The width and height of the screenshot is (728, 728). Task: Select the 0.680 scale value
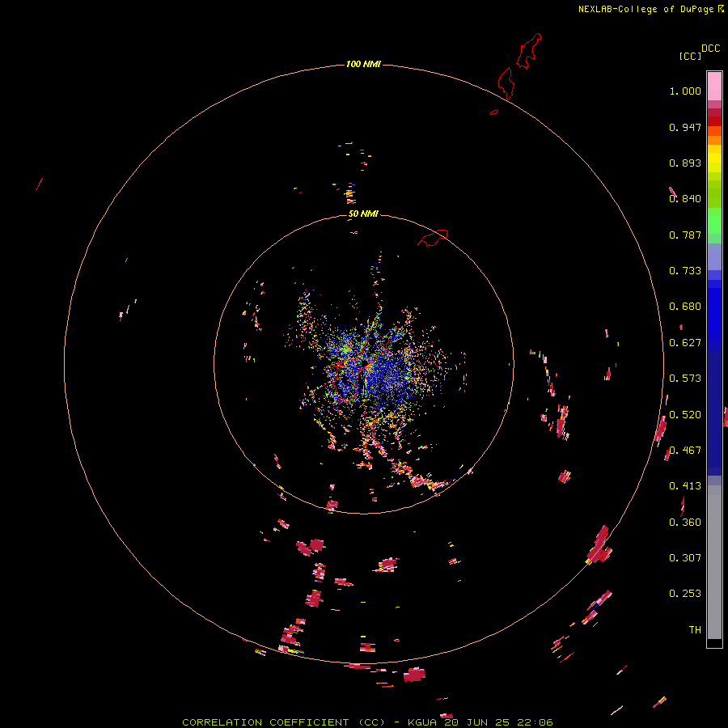(x=685, y=307)
